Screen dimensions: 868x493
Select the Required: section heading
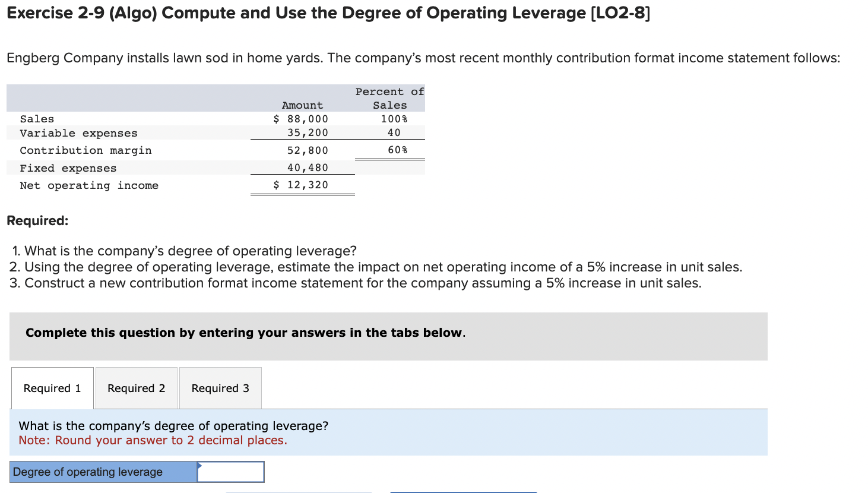37,220
